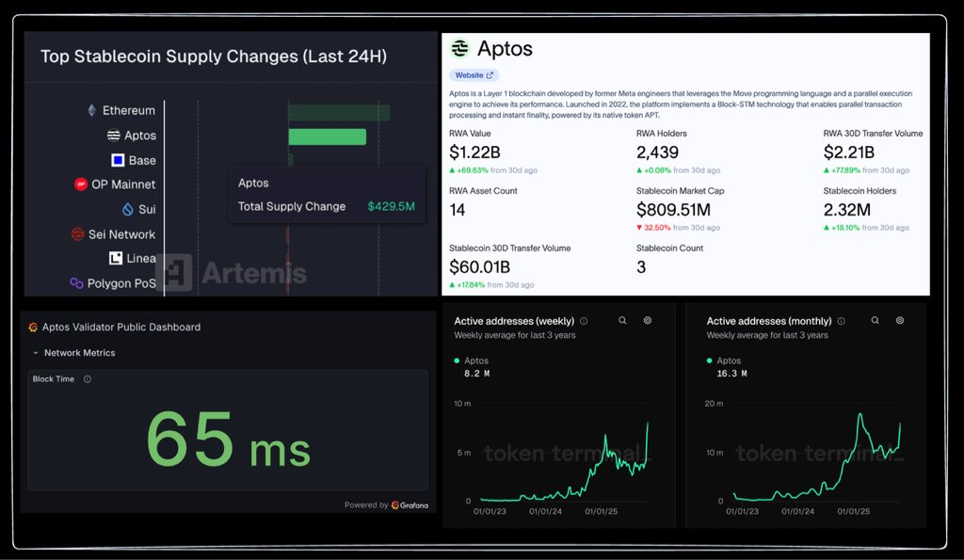Click info icon beside Active addresses (monthly)
The width and height of the screenshot is (964, 560).
pos(841,321)
